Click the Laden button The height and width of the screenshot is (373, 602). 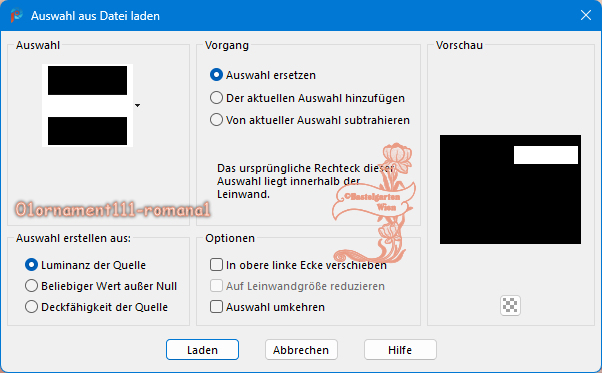click(x=202, y=350)
